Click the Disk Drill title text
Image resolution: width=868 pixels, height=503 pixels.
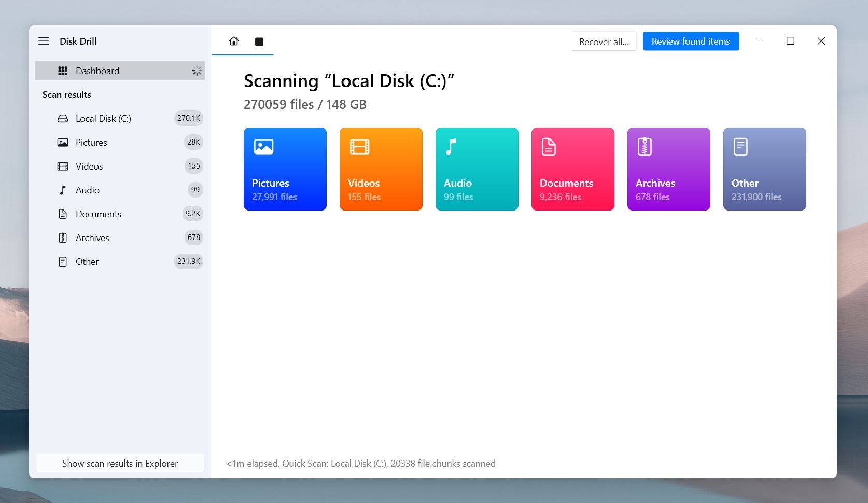click(x=78, y=41)
